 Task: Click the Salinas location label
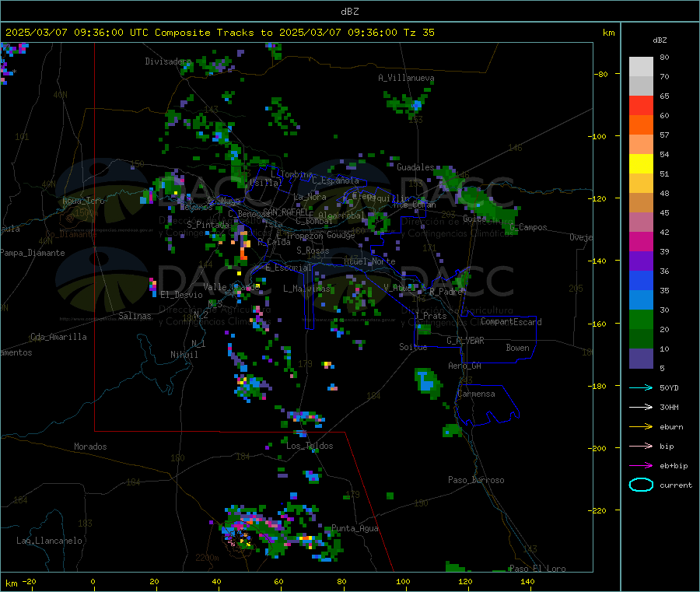point(135,316)
